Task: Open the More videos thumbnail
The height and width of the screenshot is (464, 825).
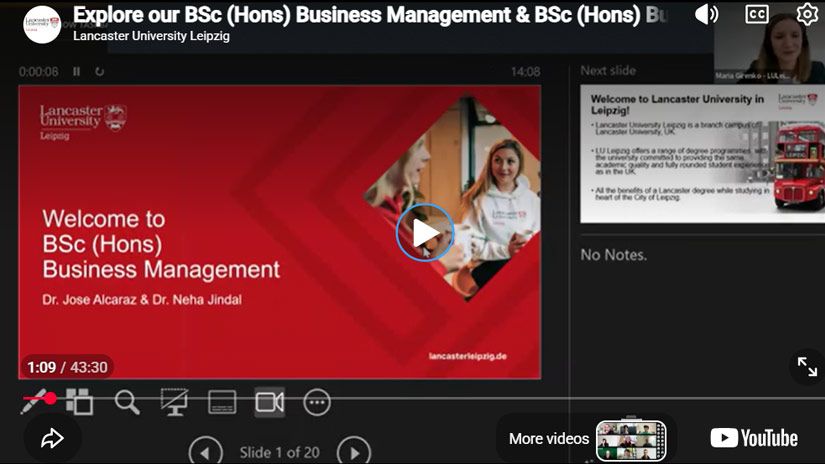Action: pyautogui.click(x=631, y=440)
